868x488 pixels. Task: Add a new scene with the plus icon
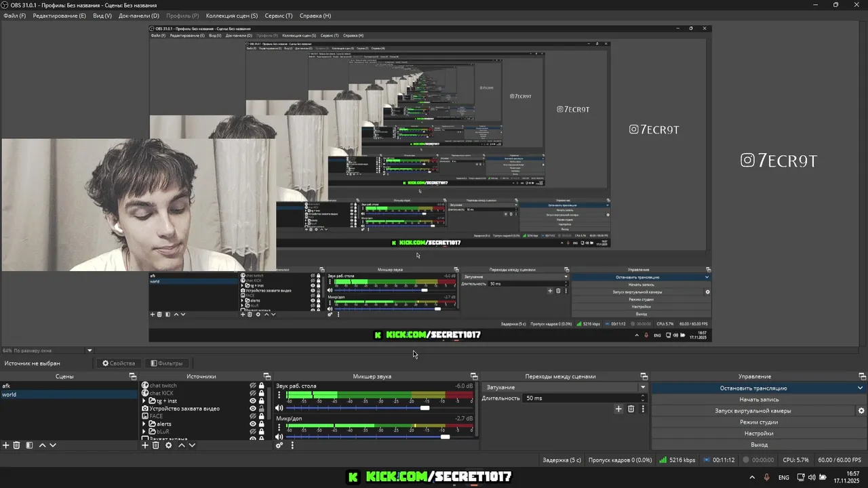click(6, 445)
